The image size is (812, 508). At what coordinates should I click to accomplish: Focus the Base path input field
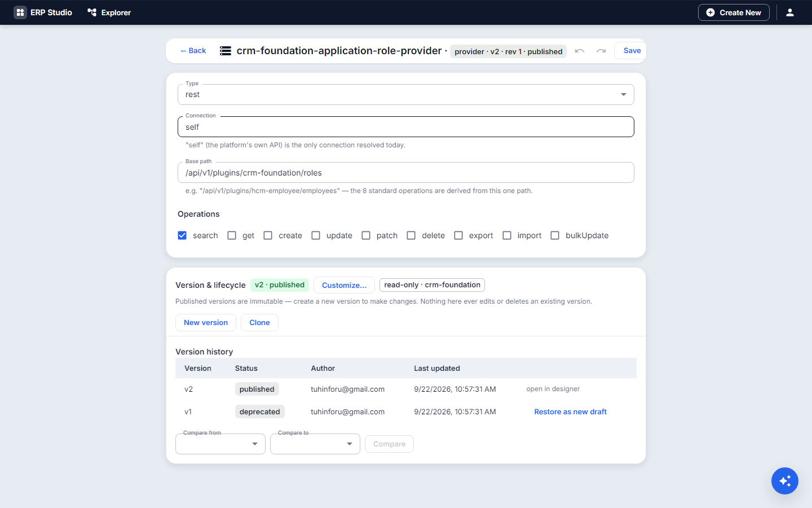click(x=406, y=173)
